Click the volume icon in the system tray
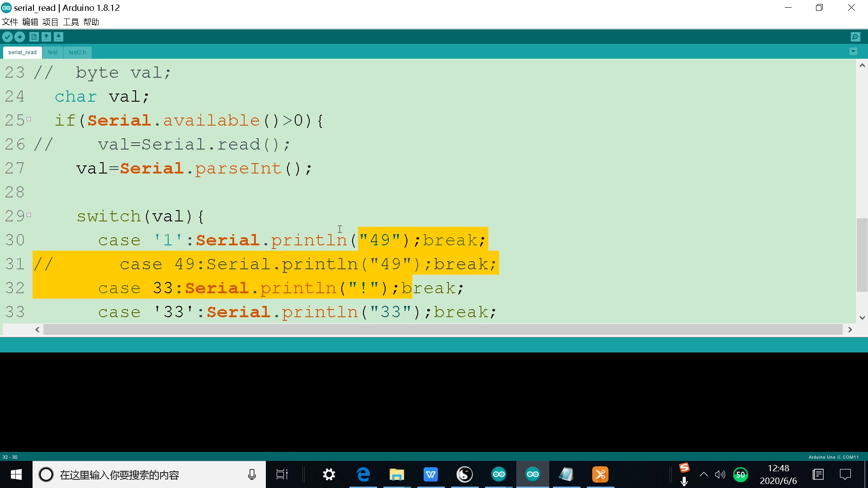 tap(720, 474)
